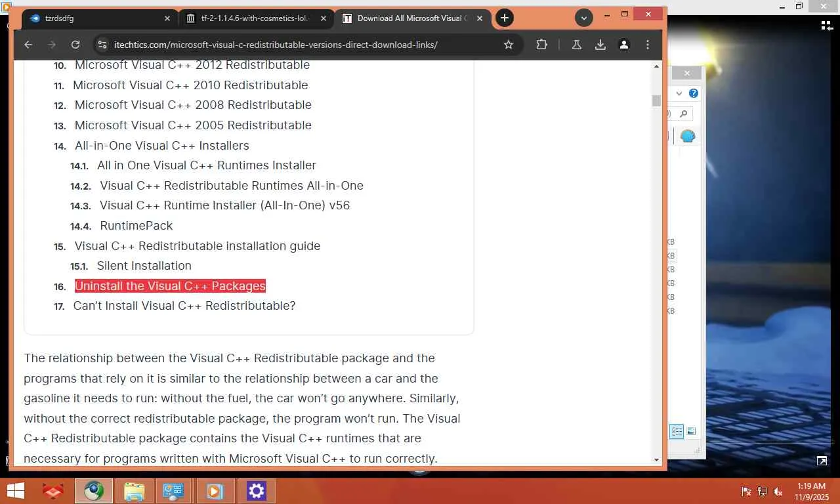Image resolution: width=840 pixels, height=504 pixels.
Task: Bookmark this page with the star icon
Action: (509, 45)
